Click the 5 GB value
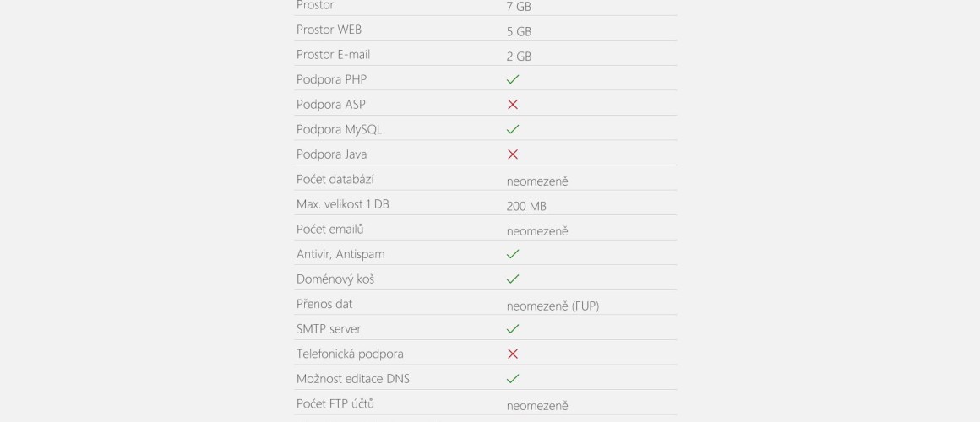 click(x=519, y=31)
